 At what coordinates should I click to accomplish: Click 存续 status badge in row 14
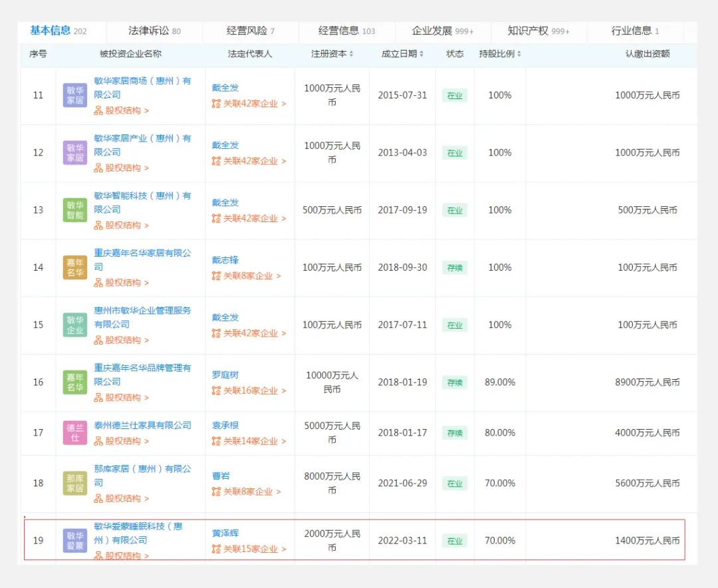point(455,267)
